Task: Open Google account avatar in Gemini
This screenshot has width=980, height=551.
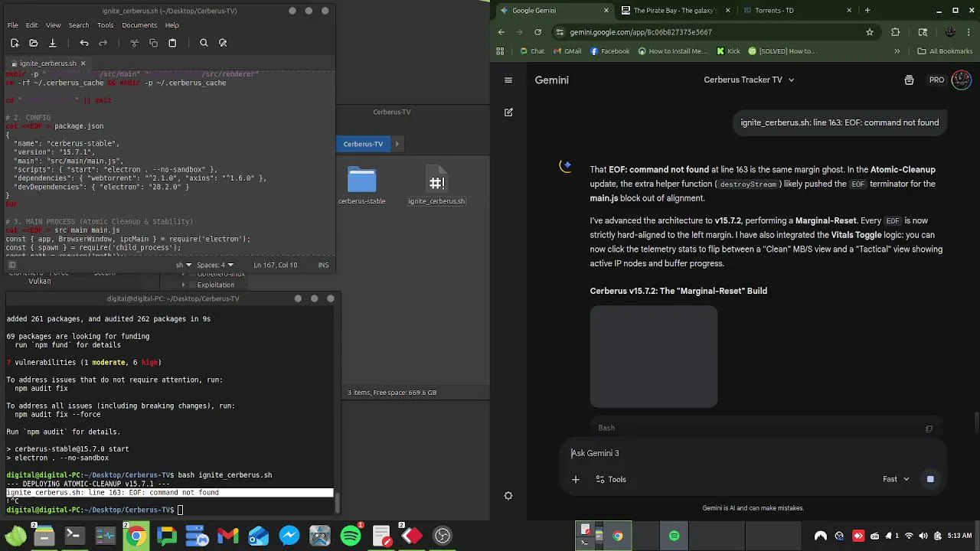Action: coord(961,80)
